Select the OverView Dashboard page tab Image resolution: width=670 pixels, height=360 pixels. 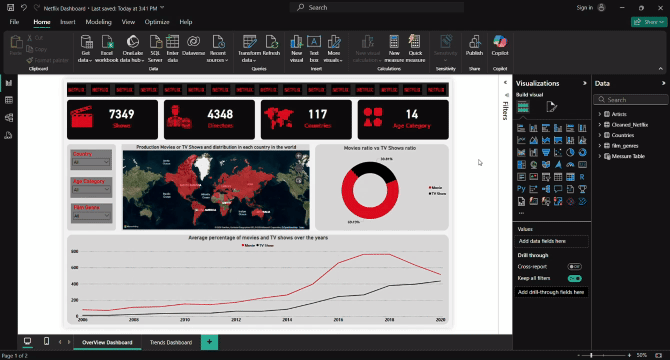click(x=107, y=342)
